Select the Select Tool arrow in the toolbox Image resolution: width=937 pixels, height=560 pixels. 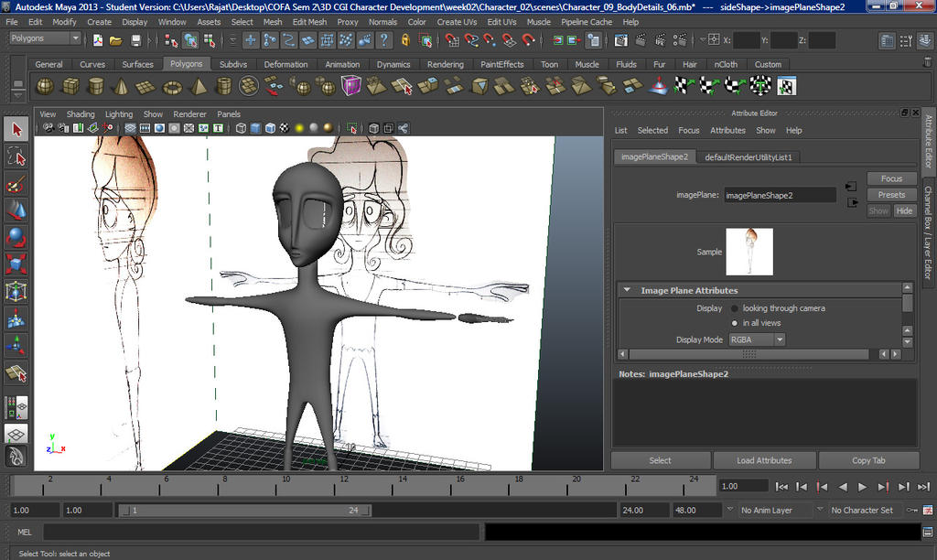coord(16,128)
